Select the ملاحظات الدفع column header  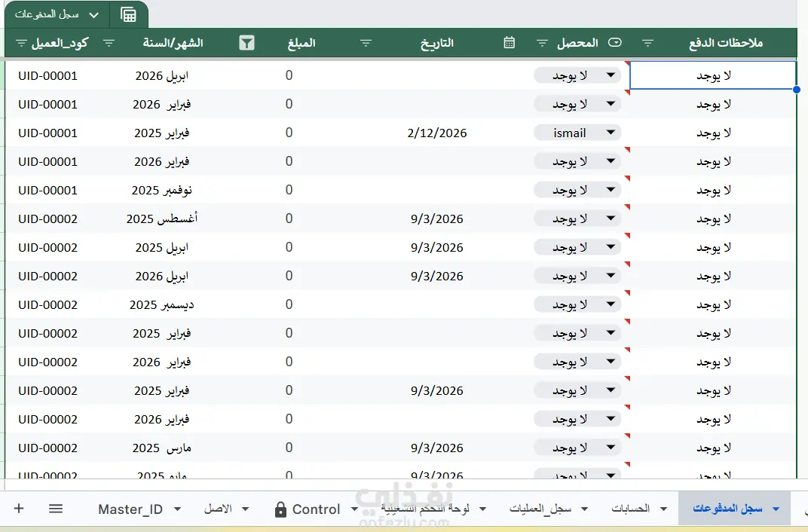726,43
